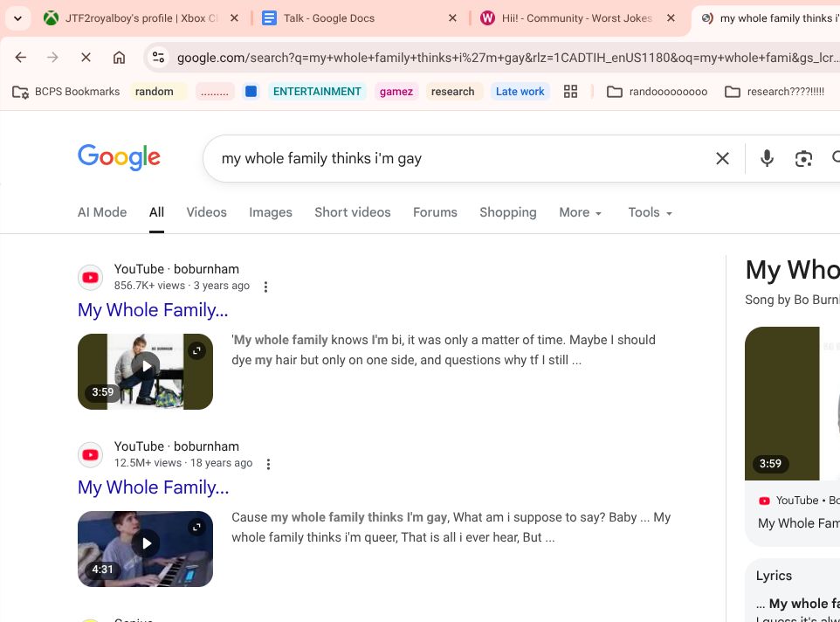The width and height of the screenshot is (840, 622).
Task: Clear the search box text
Action: click(x=722, y=158)
